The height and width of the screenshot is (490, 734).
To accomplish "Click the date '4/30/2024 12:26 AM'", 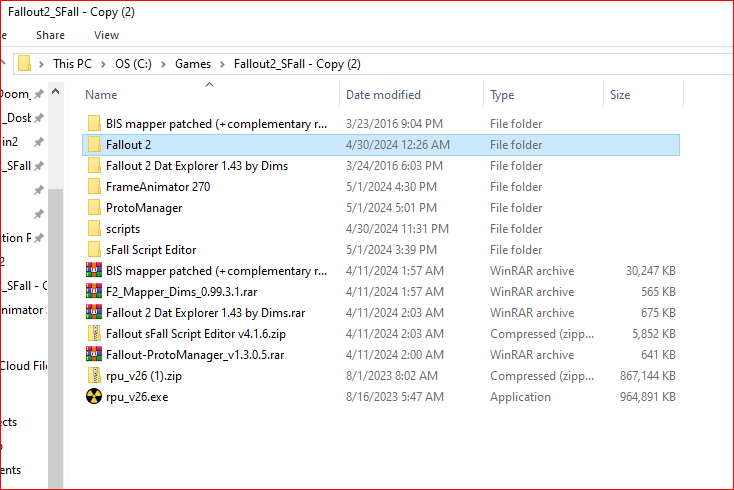I will [398, 145].
